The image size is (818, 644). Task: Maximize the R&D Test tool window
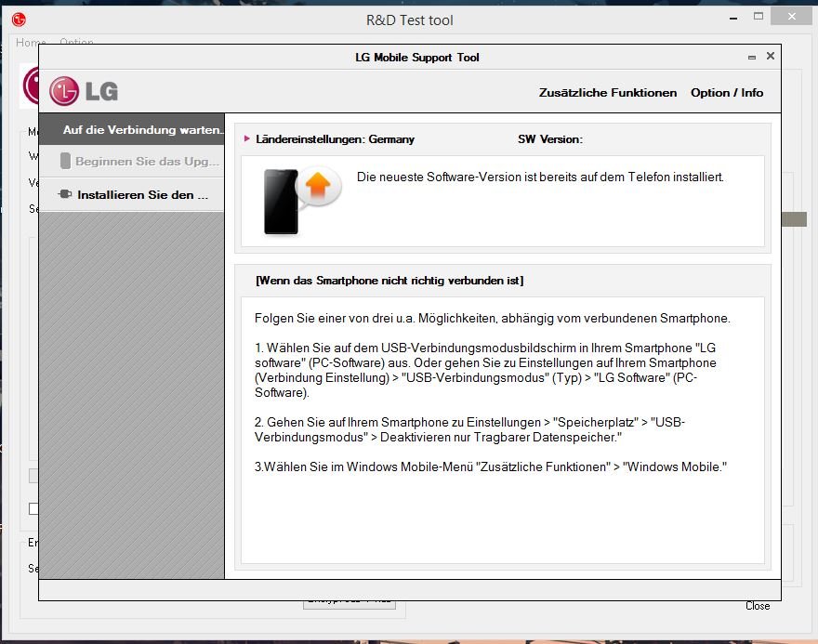(759, 17)
